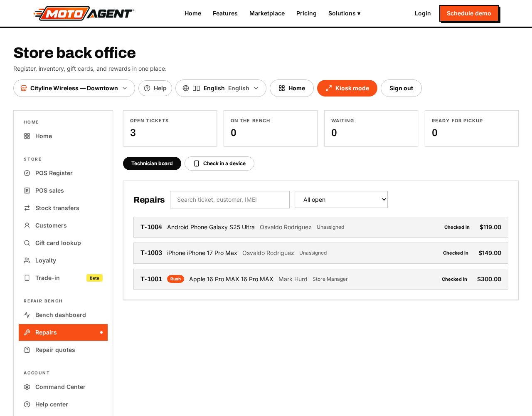Expand the Solutions menu
Viewport: 532px width, 416px height.
click(x=345, y=13)
